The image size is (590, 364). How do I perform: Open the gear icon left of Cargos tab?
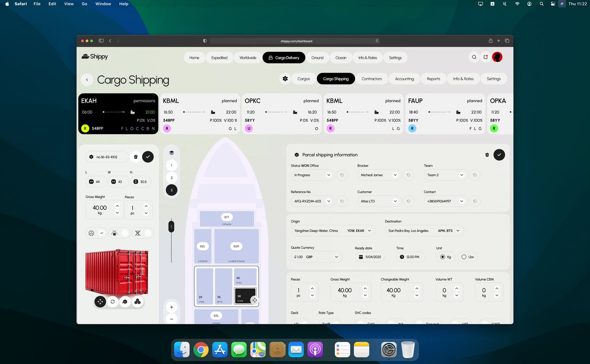click(x=285, y=79)
